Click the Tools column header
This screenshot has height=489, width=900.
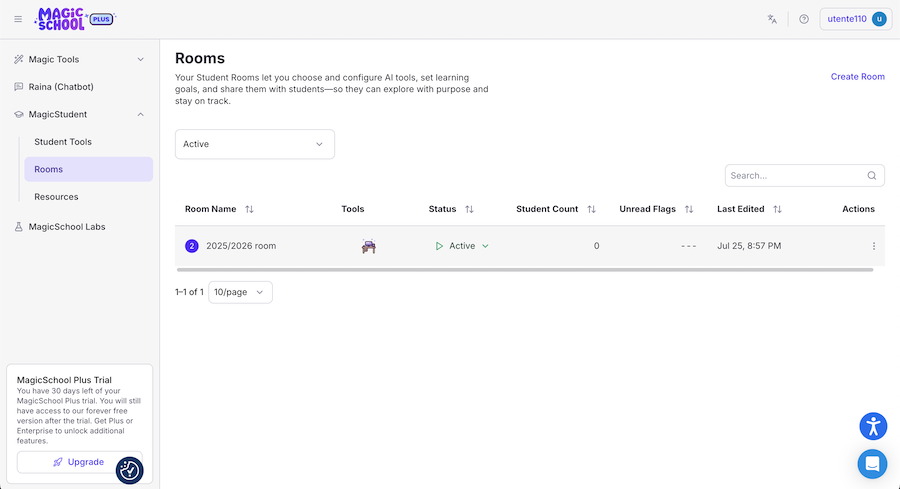click(352, 209)
